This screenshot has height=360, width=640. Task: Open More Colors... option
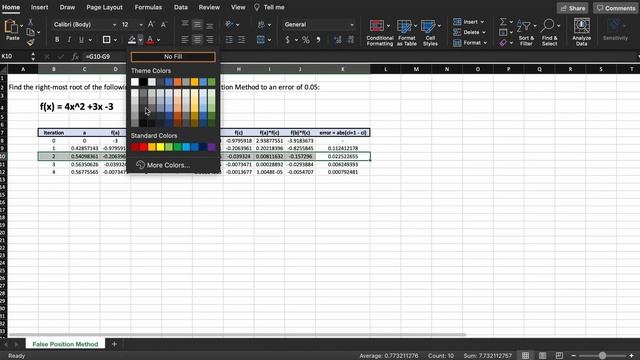pyautogui.click(x=163, y=165)
